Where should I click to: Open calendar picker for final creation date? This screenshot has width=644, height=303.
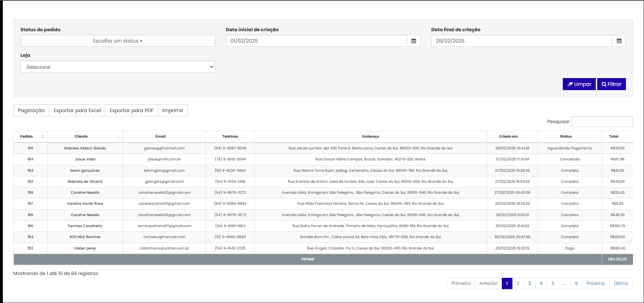(619, 41)
